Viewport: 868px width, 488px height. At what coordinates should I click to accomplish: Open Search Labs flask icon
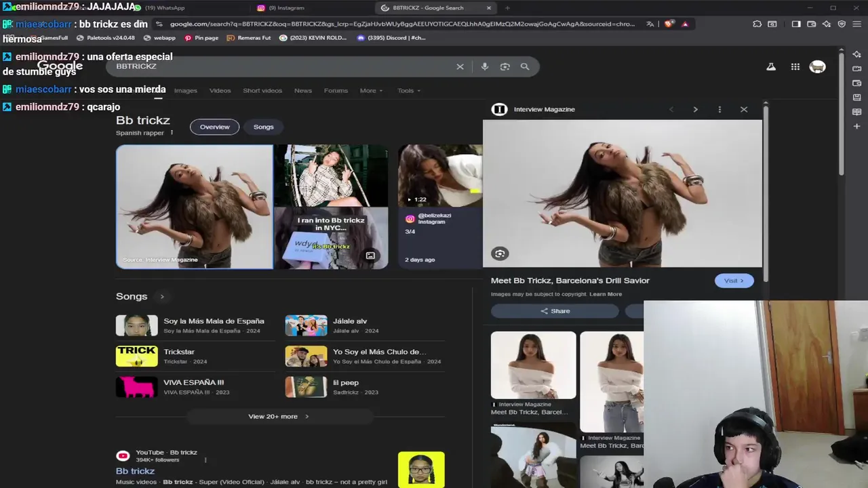(771, 66)
